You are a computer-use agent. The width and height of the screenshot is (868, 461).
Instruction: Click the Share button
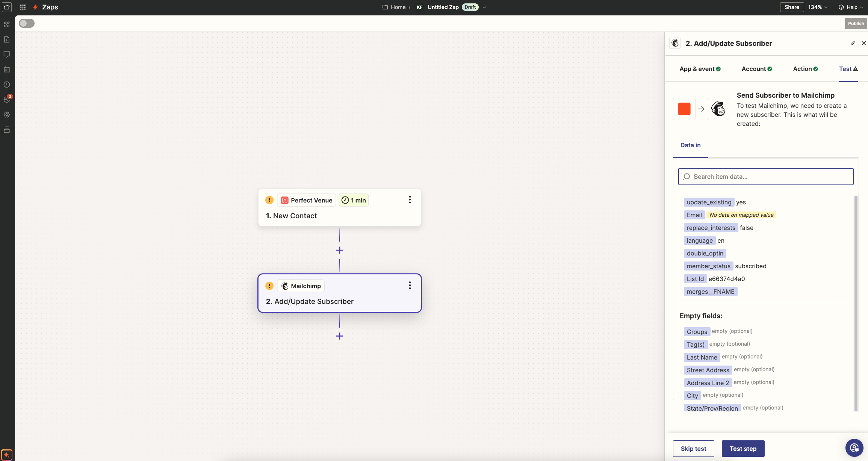(792, 7)
